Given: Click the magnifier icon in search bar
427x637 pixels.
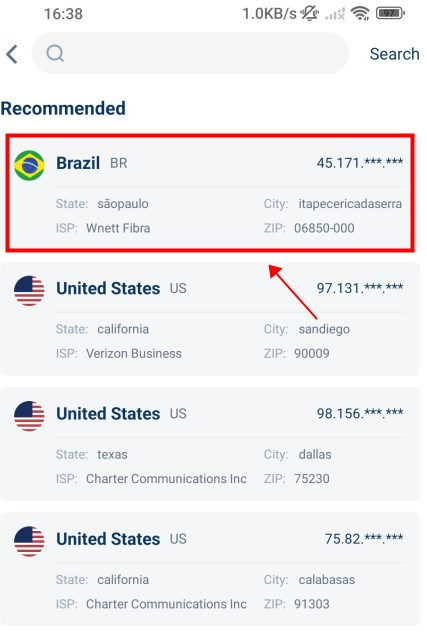Looking at the screenshot, I should coord(55,53).
